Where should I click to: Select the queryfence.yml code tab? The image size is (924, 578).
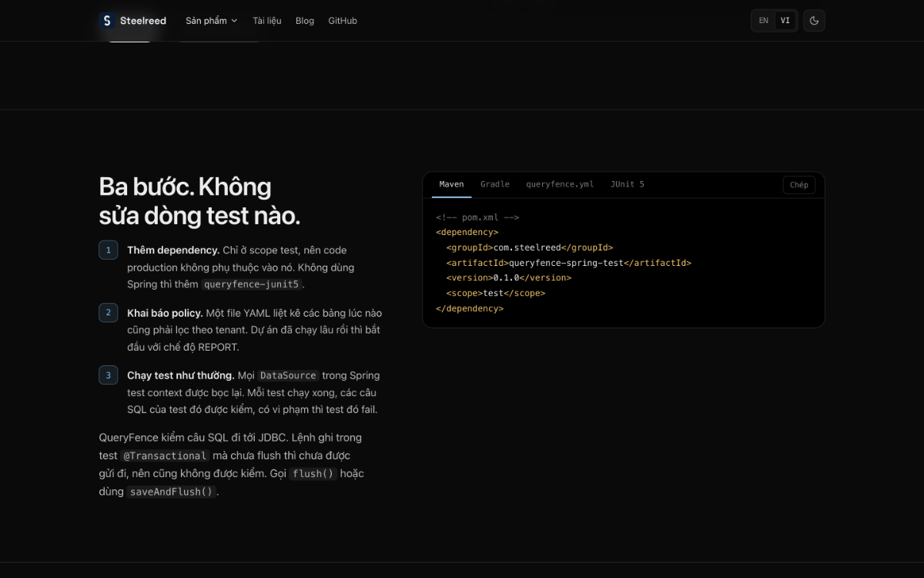(560, 185)
